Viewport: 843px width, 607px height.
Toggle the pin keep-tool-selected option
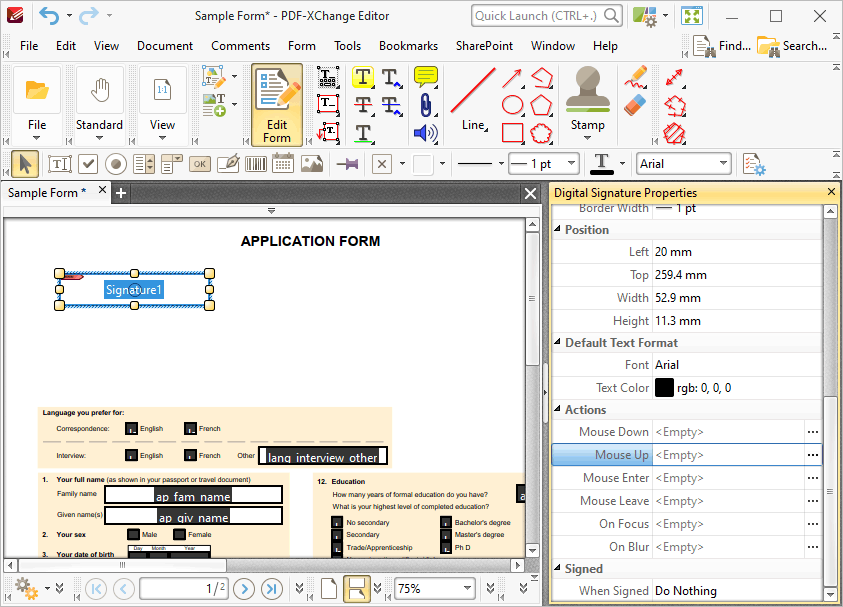(x=348, y=164)
